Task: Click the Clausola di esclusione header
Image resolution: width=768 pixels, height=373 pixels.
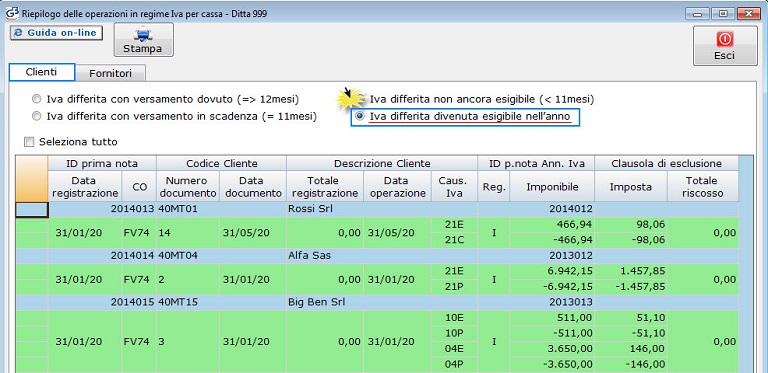Action: click(666, 163)
